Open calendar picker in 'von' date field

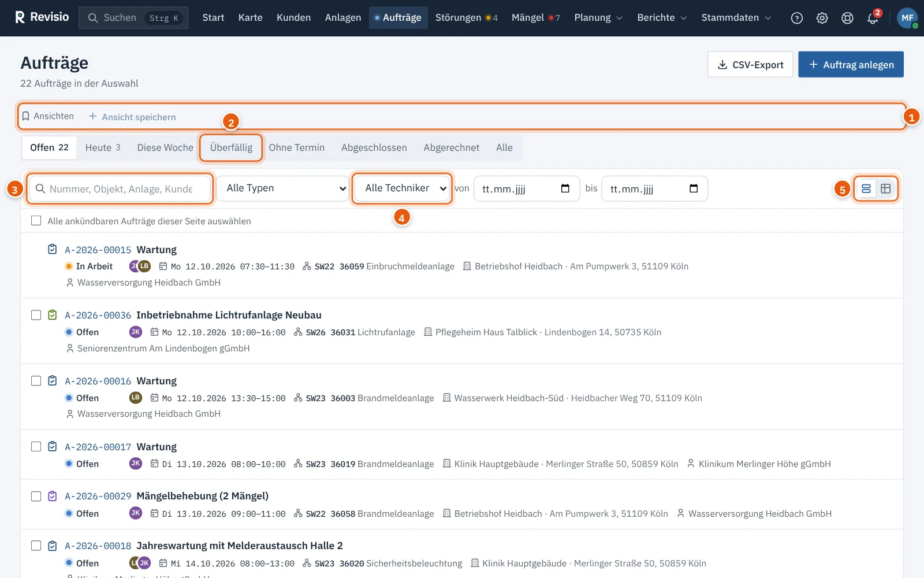[565, 188]
